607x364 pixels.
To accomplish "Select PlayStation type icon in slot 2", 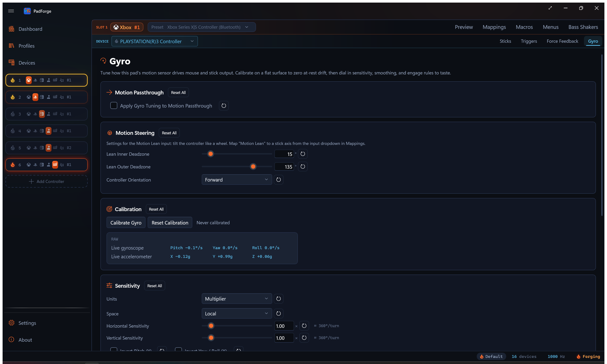I will [35, 97].
